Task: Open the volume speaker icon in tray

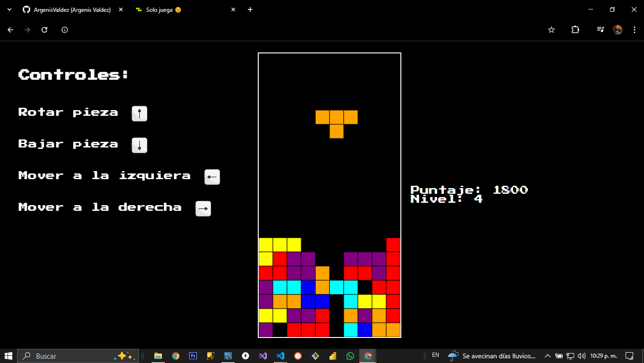Action: click(x=581, y=356)
